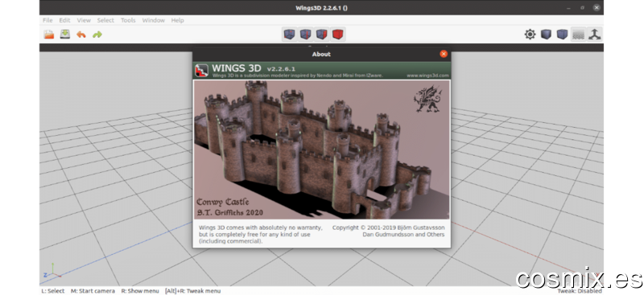
Task: Click the green Redo arrow
Action: 97,35
